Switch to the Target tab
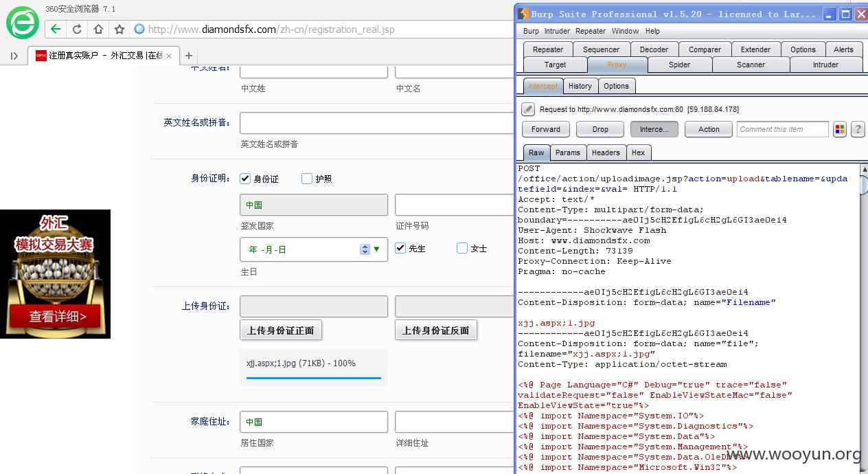Image resolution: width=868 pixels, height=474 pixels. [555, 65]
